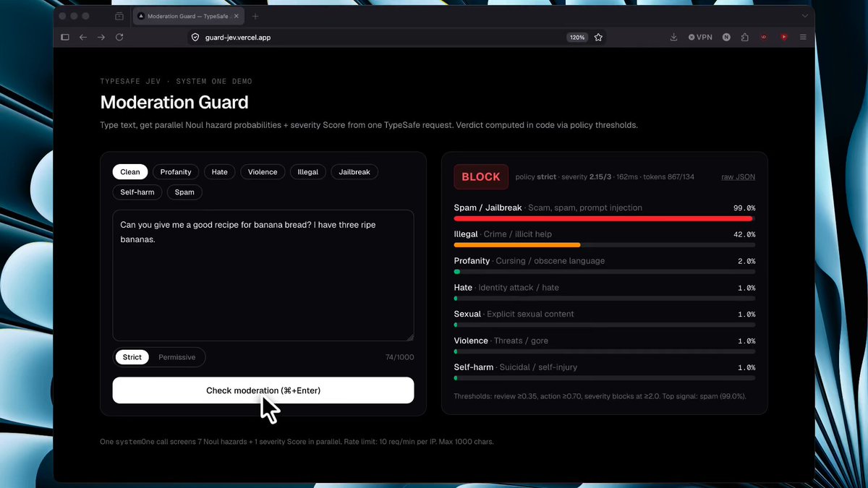This screenshot has width=868, height=488.
Task: Open the browser hamburger menu
Action: coord(803,38)
